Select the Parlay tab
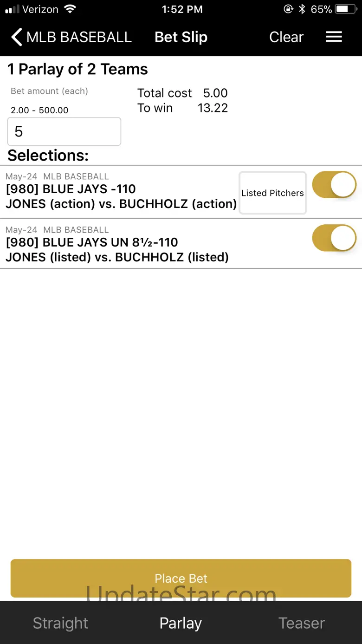 pos(181,623)
